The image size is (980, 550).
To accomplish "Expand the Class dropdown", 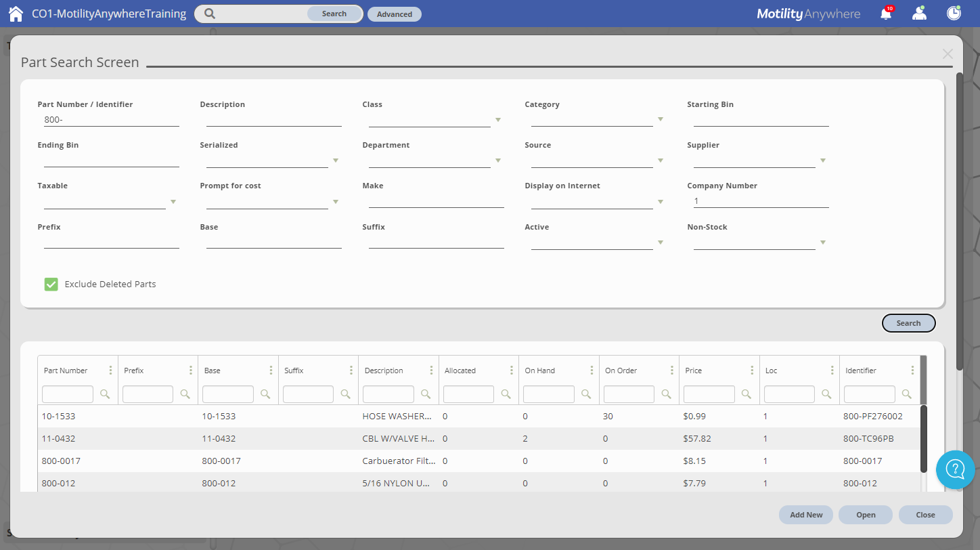I will pyautogui.click(x=497, y=120).
